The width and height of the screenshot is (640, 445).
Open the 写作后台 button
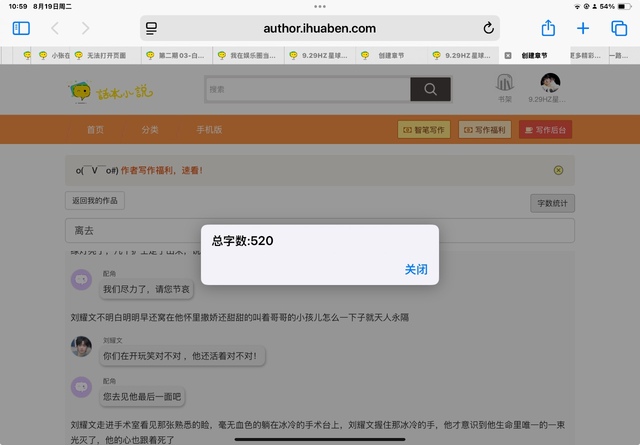545,130
